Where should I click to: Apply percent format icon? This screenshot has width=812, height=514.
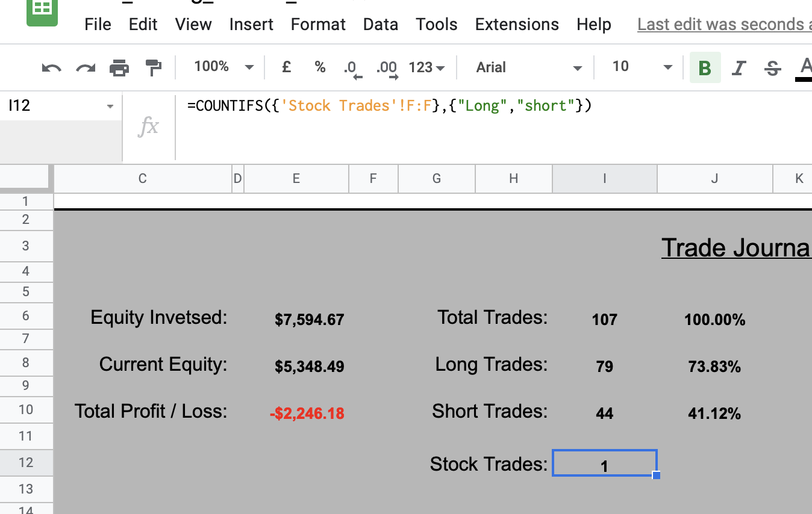pyautogui.click(x=320, y=67)
